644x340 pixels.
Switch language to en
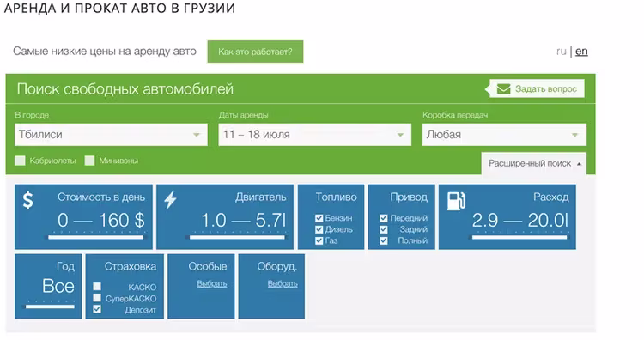(581, 52)
